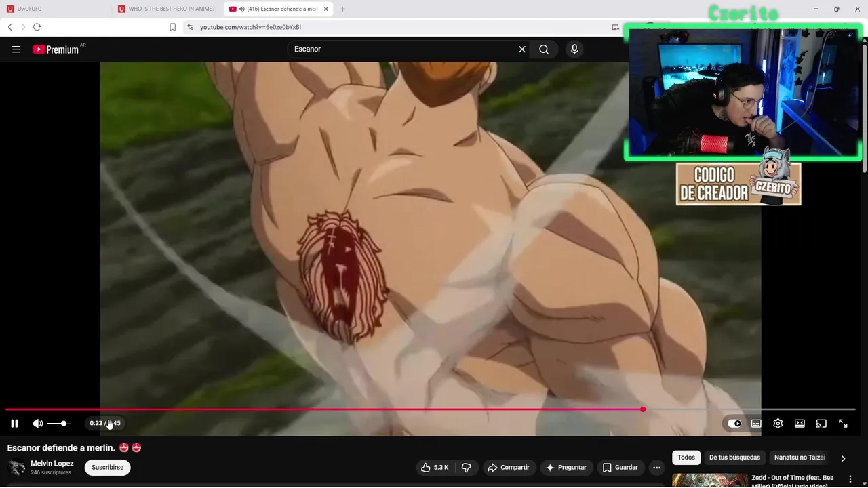The width and height of the screenshot is (868, 488).
Task: Subscribe with the Suscribirse button
Action: [107, 468]
